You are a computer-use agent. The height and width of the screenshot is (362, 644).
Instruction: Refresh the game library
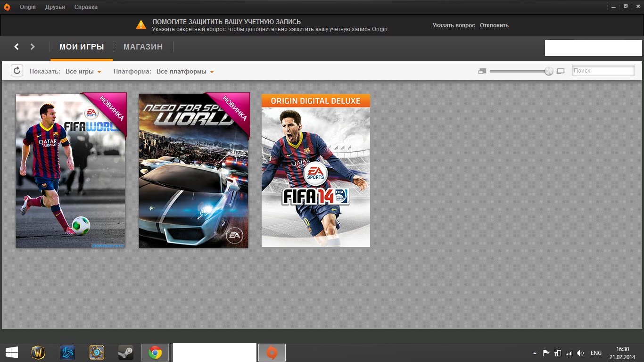17,71
